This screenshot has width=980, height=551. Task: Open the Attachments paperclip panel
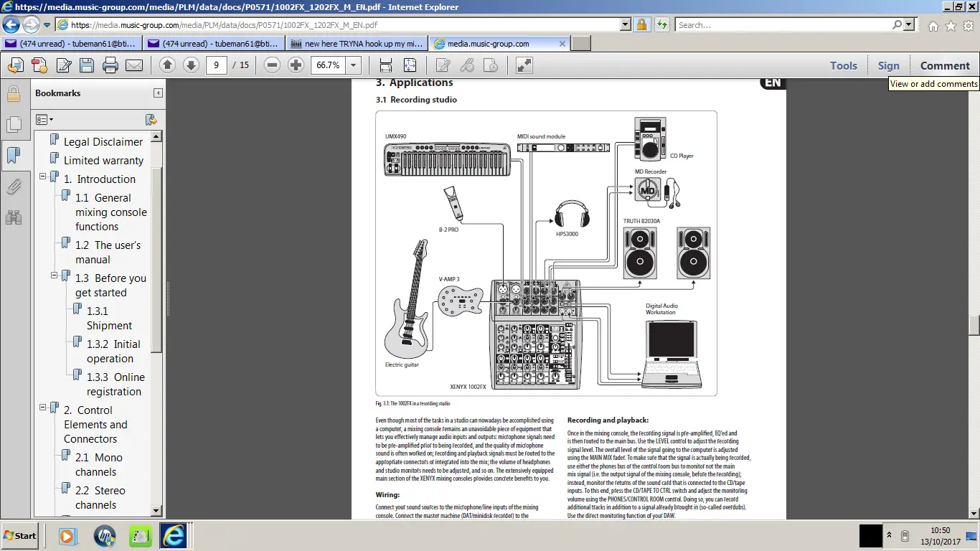pos(13,187)
